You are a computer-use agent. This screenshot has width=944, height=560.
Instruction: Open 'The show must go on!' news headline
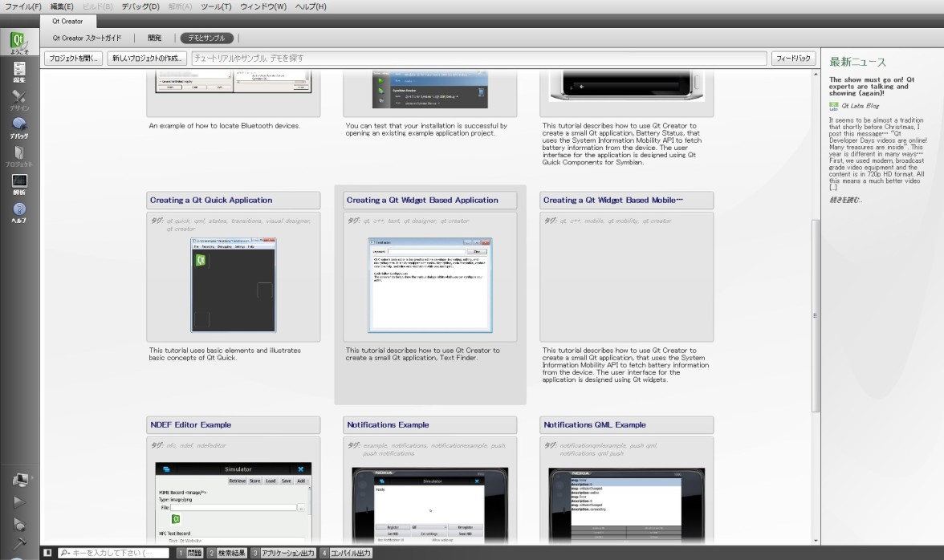tap(872, 86)
